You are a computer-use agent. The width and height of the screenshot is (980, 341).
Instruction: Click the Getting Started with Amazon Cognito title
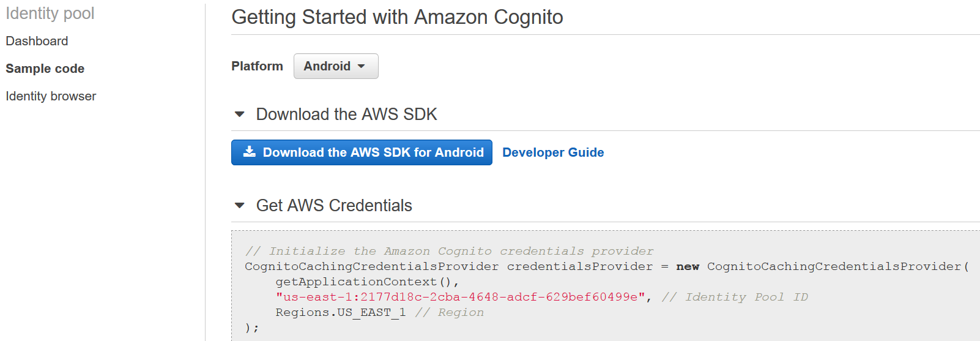click(397, 17)
